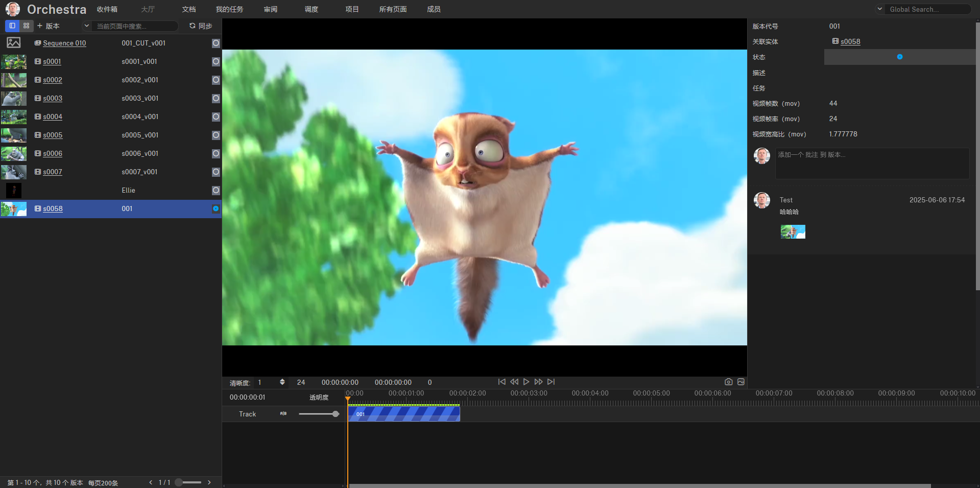Toggle status circle for s0002_v001
The height and width of the screenshot is (488, 980).
[216, 80]
